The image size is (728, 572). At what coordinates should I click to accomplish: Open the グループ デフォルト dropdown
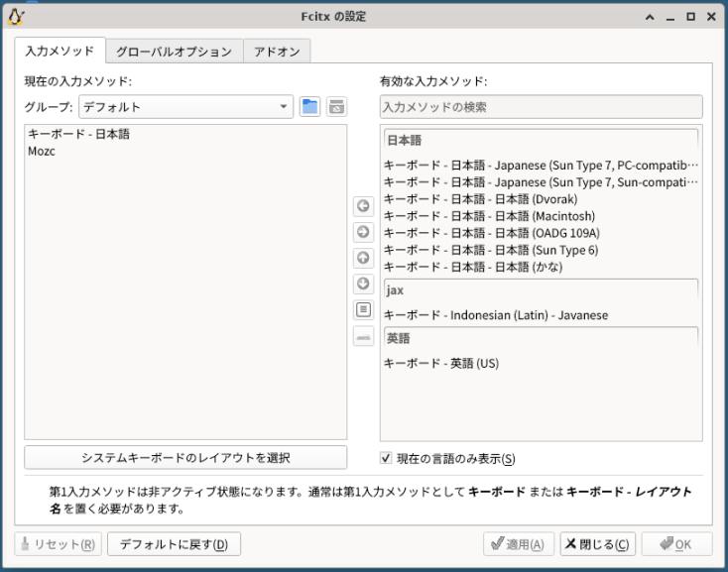pyautogui.click(x=185, y=107)
